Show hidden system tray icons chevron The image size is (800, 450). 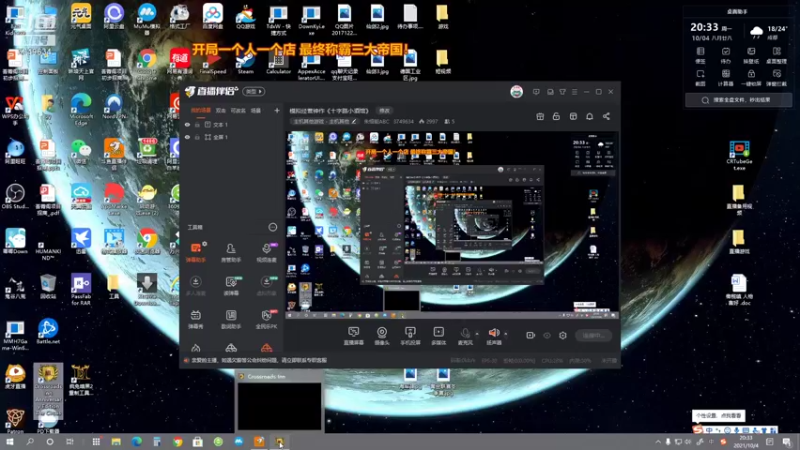658,442
